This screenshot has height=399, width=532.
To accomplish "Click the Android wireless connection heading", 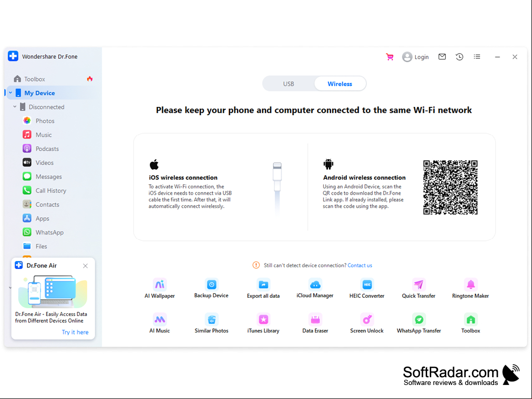I will click(x=364, y=177).
